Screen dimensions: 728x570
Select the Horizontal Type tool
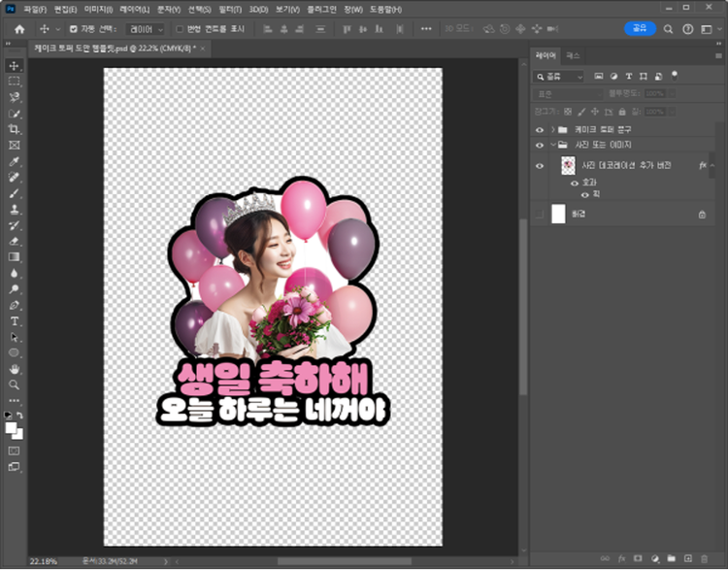point(15,320)
